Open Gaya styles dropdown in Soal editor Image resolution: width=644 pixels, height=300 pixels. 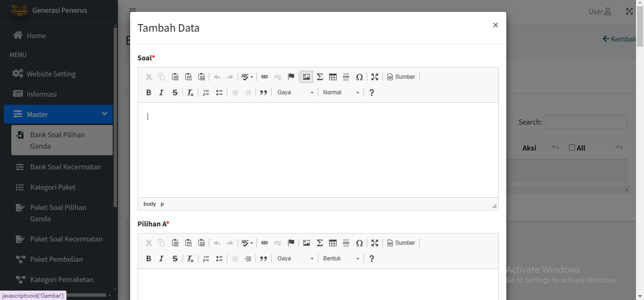tap(295, 92)
